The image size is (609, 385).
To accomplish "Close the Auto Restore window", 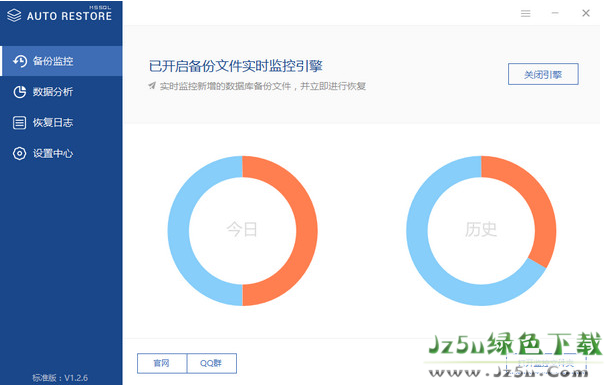I will point(586,13).
